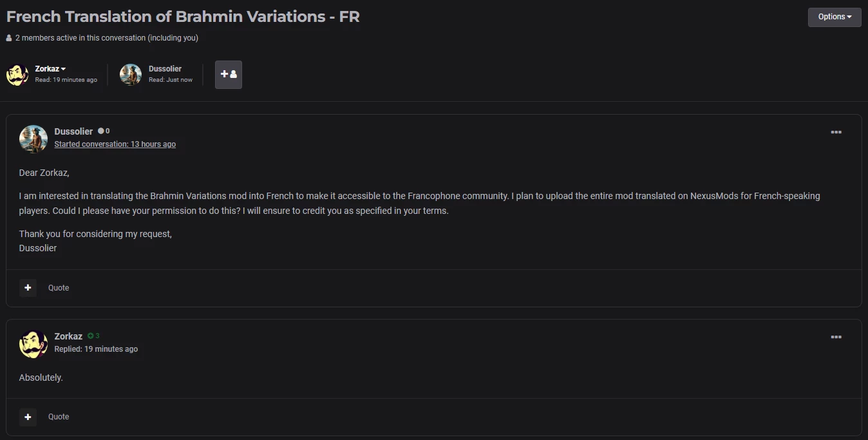Click the add member icon button
The height and width of the screenshot is (440, 868).
[x=229, y=75]
